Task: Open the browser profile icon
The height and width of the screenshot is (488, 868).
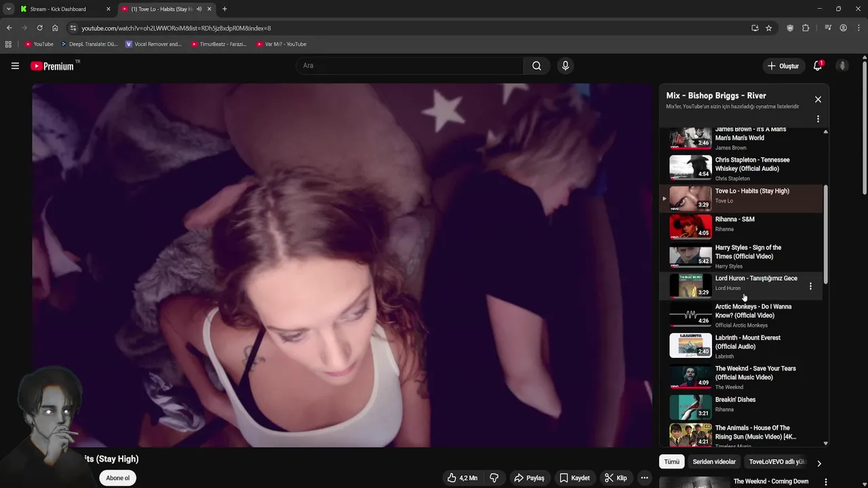Action: coord(843,28)
